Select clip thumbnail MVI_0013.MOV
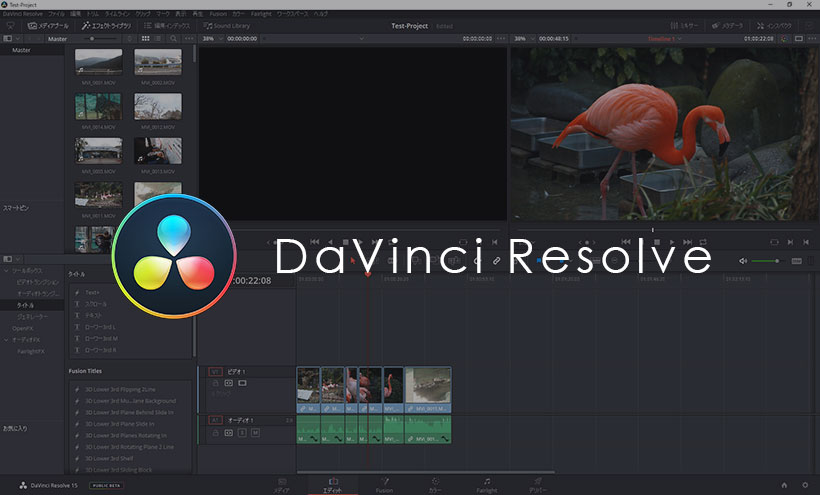This screenshot has width=820, height=495. click(x=157, y=151)
